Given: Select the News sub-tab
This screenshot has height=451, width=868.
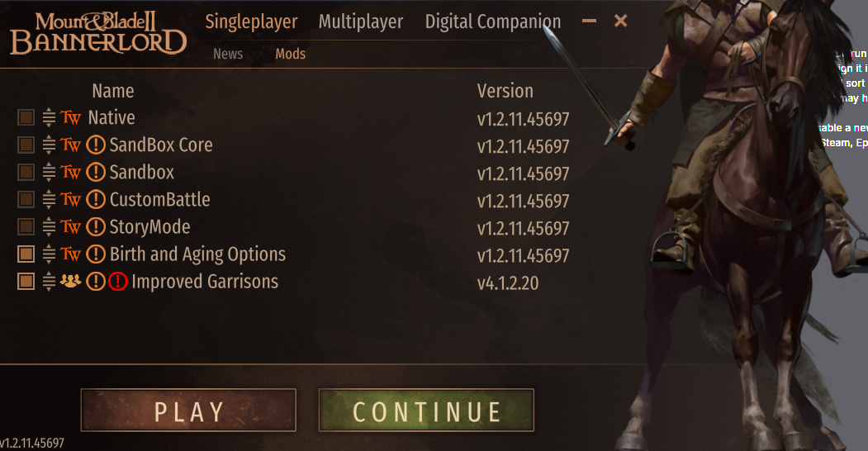Looking at the screenshot, I should click(228, 54).
